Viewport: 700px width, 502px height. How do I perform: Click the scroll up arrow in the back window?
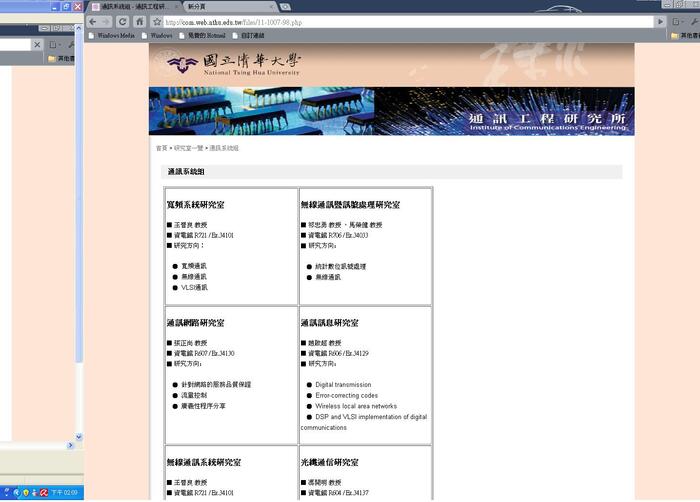coord(79,28)
